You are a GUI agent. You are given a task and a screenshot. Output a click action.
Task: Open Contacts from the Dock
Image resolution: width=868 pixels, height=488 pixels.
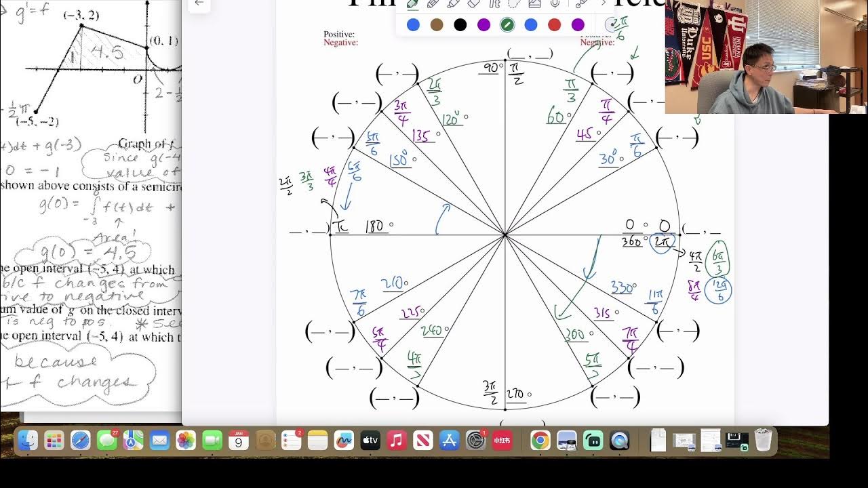point(265,441)
